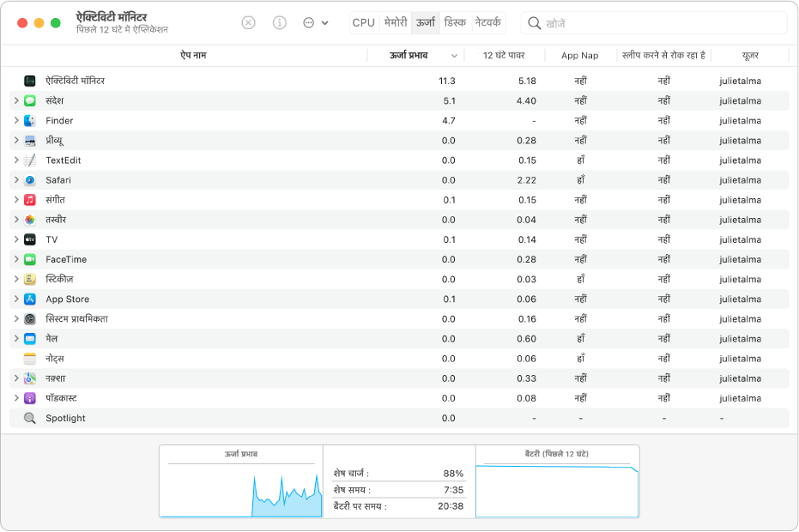The height and width of the screenshot is (532, 799).
Task: Switch to the CPU tab
Action: tap(363, 23)
